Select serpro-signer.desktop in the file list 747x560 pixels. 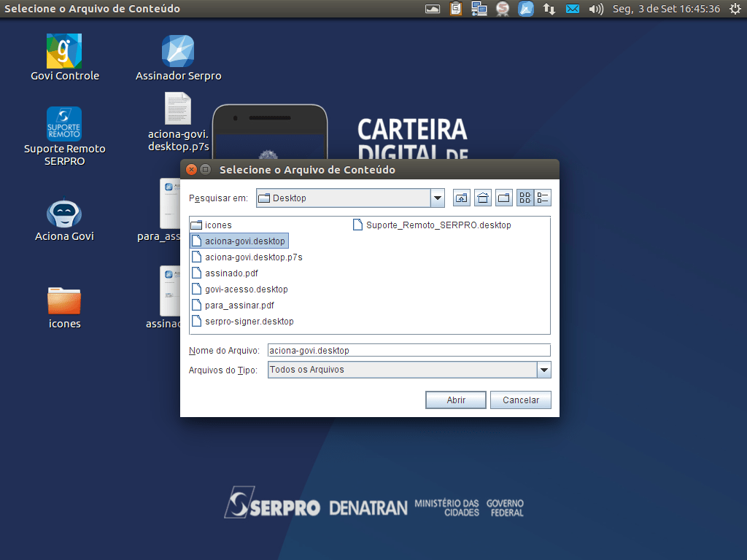point(242,322)
